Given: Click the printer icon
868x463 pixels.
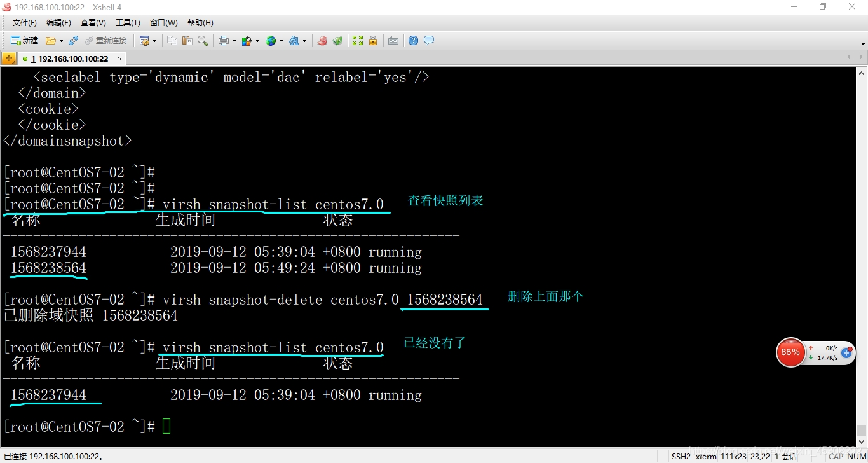Looking at the screenshot, I should [224, 41].
